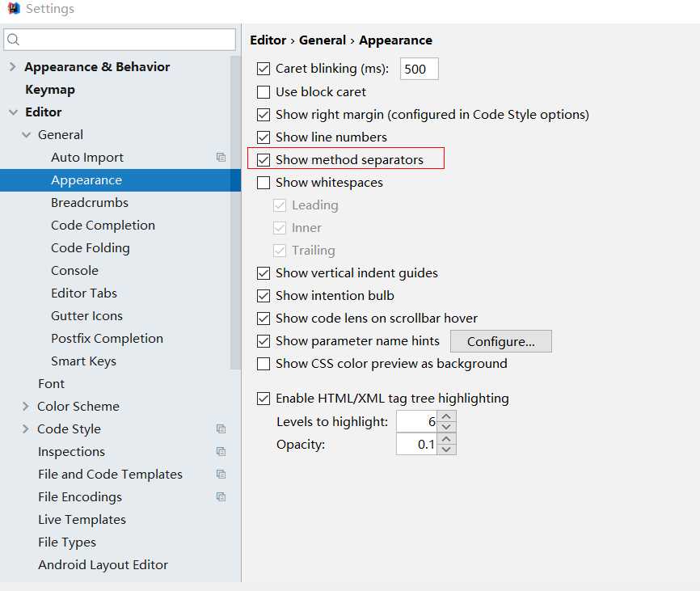Click the Caret blinking milliseconds field
The width and height of the screenshot is (700, 591).
pos(420,69)
